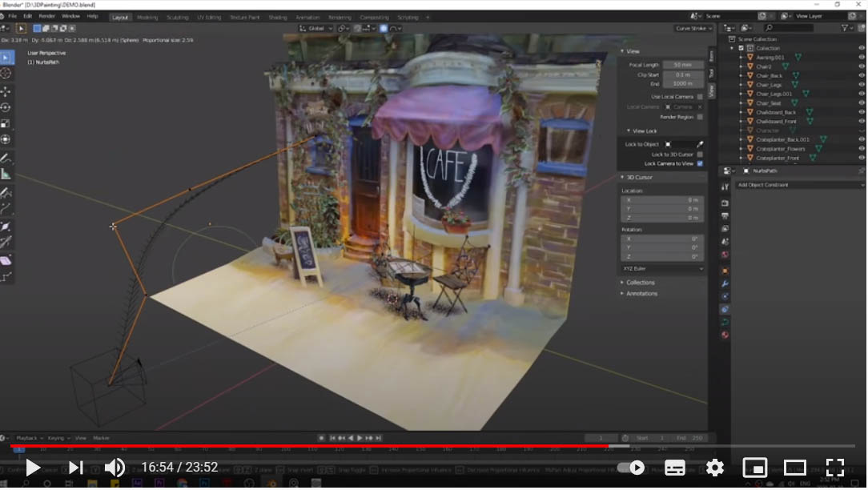Open the Output properties tab icon

point(725,216)
